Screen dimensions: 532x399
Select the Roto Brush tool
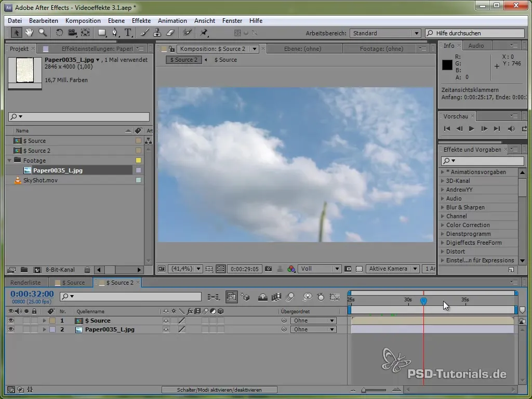click(187, 33)
